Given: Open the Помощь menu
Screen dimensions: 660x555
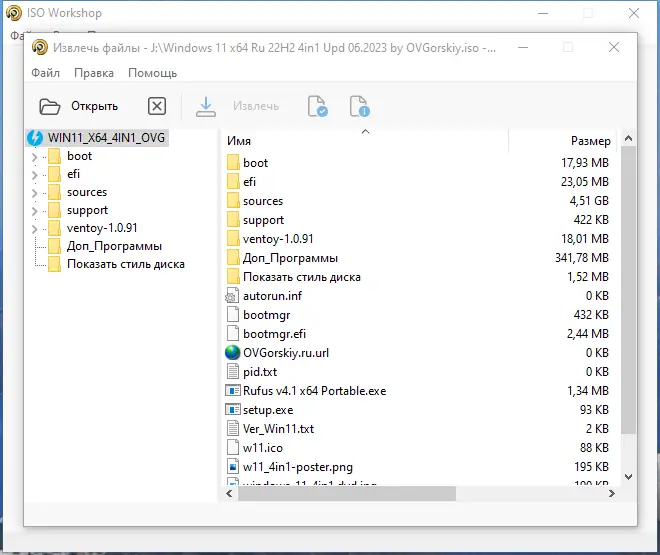Looking at the screenshot, I should point(152,73).
